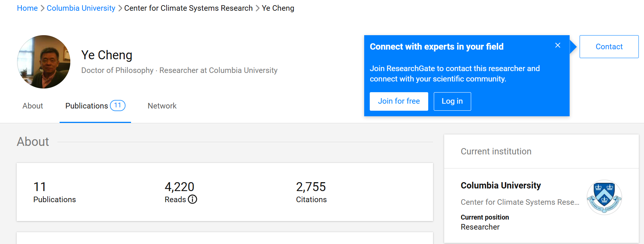Click the Reads info icon
The width and height of the screenshot is (644, 244).
[x=192, y=200]
